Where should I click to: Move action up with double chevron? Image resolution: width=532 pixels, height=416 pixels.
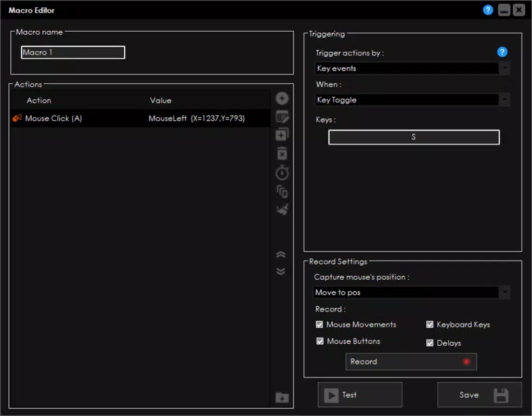pyautogui.click(x=281, y=255)
